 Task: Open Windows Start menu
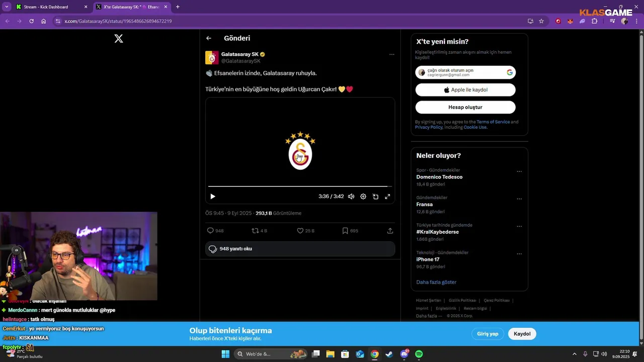point(225,354)
